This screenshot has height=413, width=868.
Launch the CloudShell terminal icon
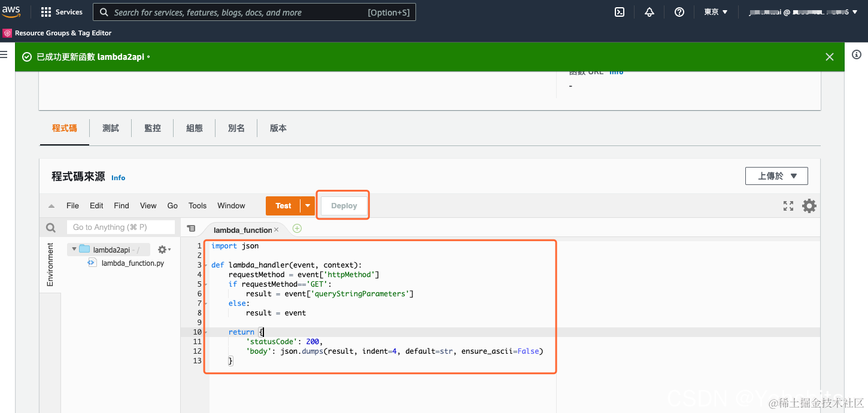(620, 12)
